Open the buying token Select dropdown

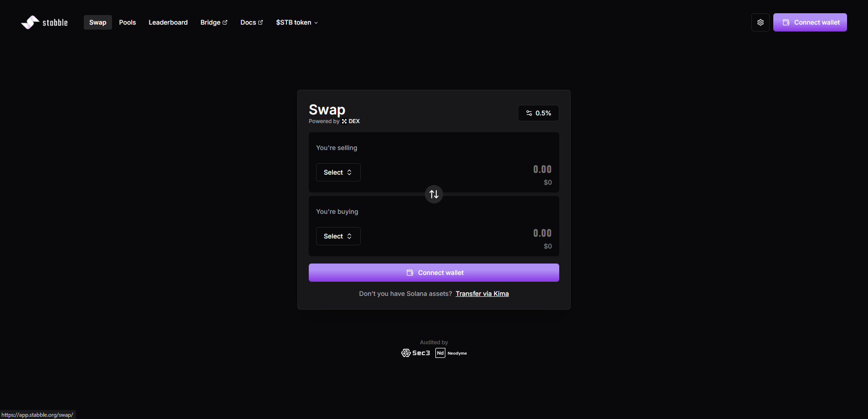(338, 236)
